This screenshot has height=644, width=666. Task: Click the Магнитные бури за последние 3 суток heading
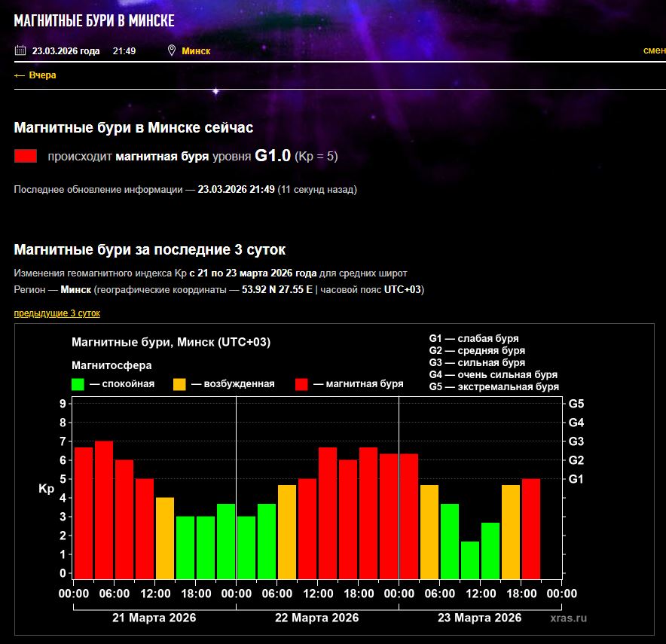(x=150, y=250)
